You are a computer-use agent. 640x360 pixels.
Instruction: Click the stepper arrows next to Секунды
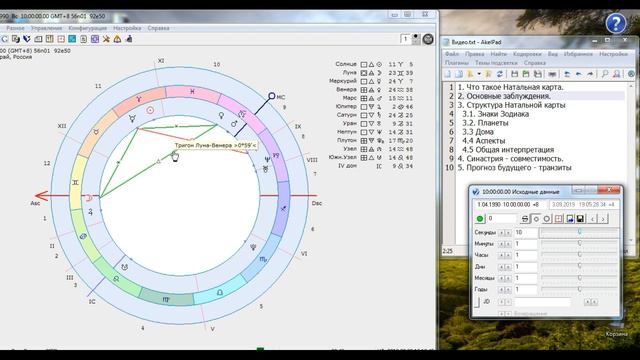(x=505, y=233)
